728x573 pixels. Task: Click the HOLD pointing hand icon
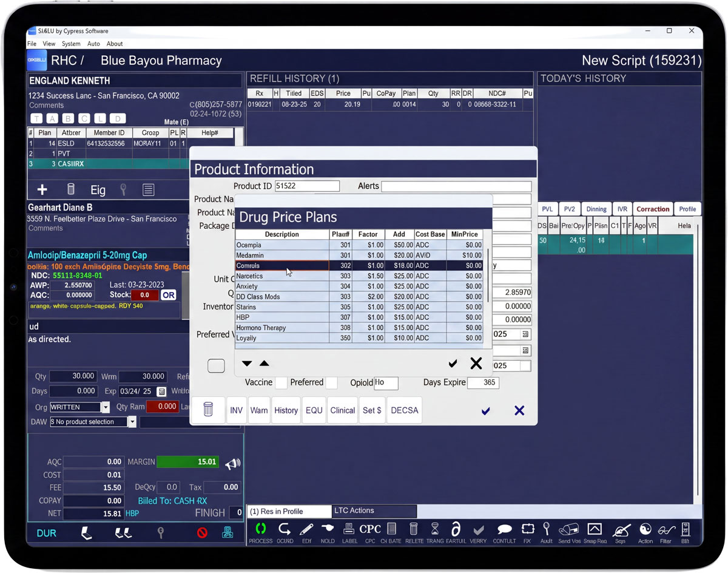pos(328,528)
